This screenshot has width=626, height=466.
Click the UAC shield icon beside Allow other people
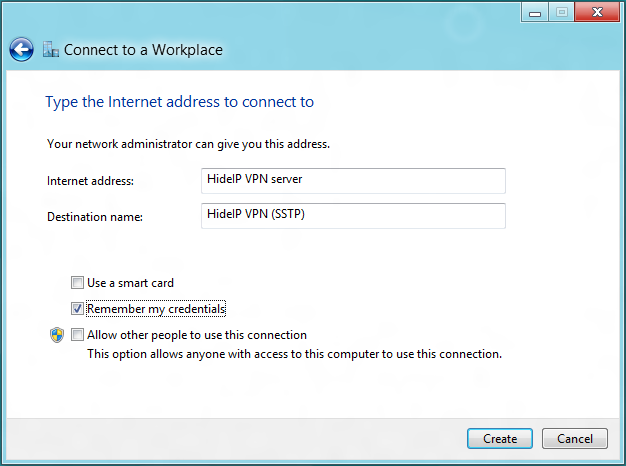(57, 335)
